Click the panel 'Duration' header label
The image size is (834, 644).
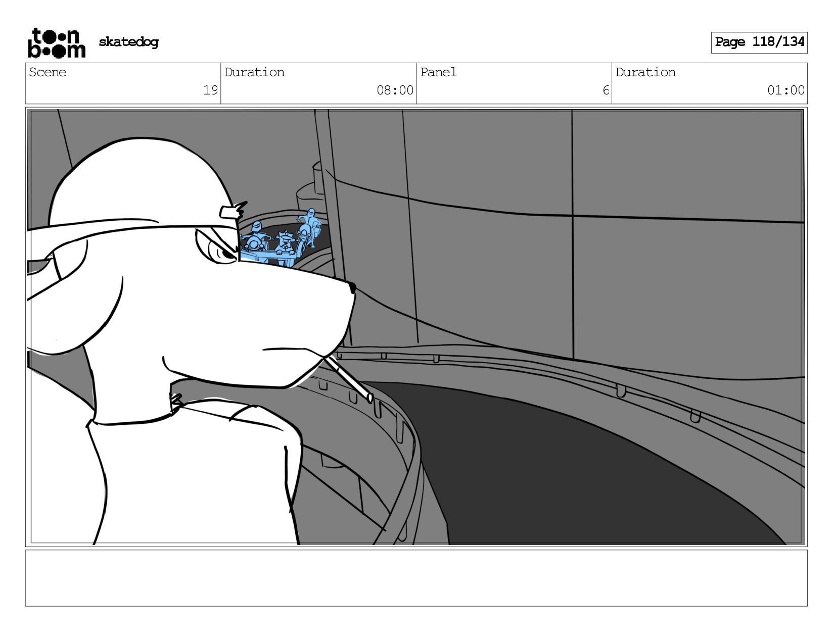(645, 72)
